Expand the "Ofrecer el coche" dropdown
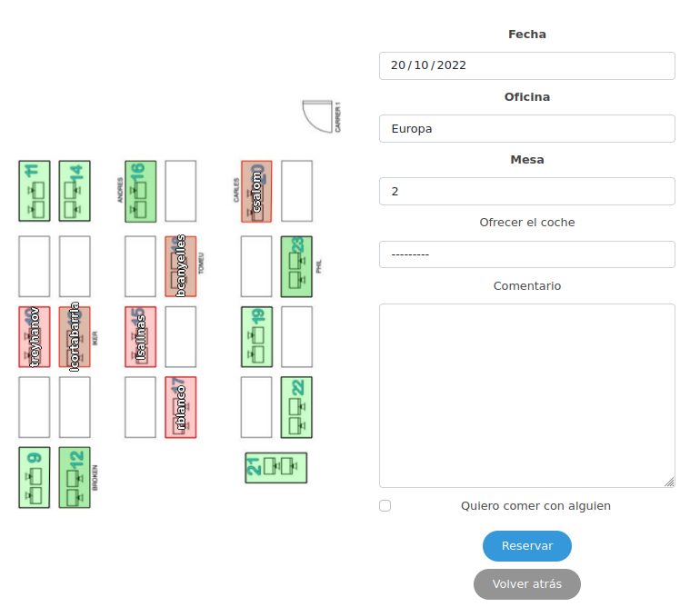700x607 pixels. point(527,254)
